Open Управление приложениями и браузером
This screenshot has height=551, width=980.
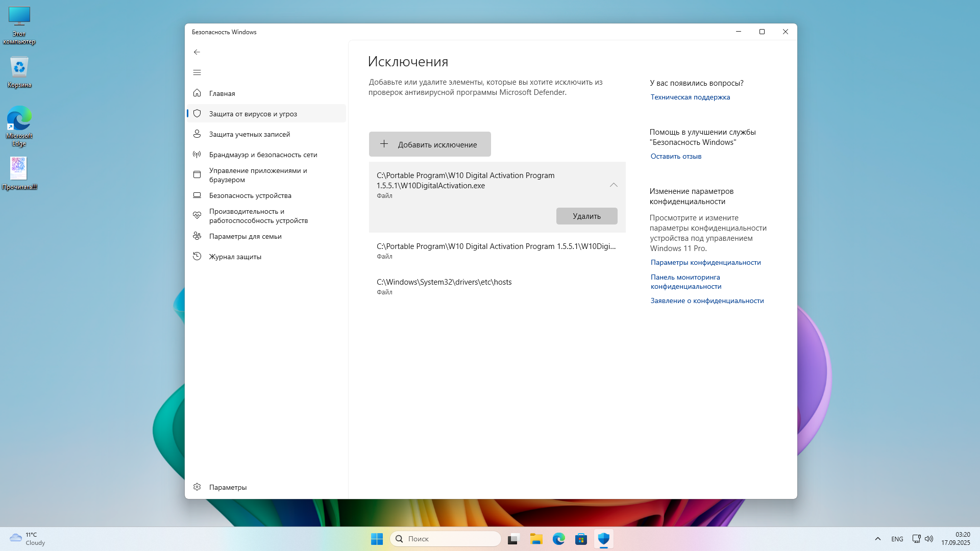[266, 175]
